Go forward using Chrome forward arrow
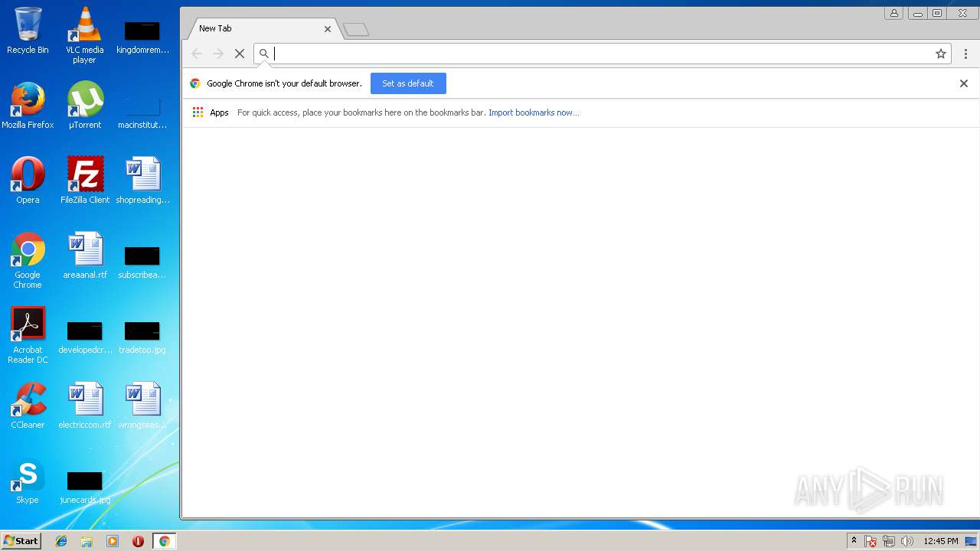The image size is (980, 551). (218, 54)
